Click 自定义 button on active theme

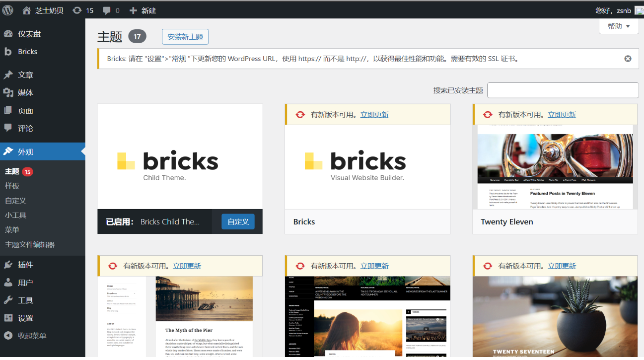[x=238, y=221]
